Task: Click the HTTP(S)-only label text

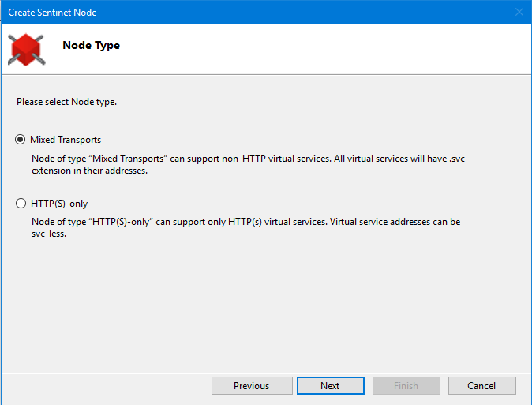Action: click(x=59, y=204)
